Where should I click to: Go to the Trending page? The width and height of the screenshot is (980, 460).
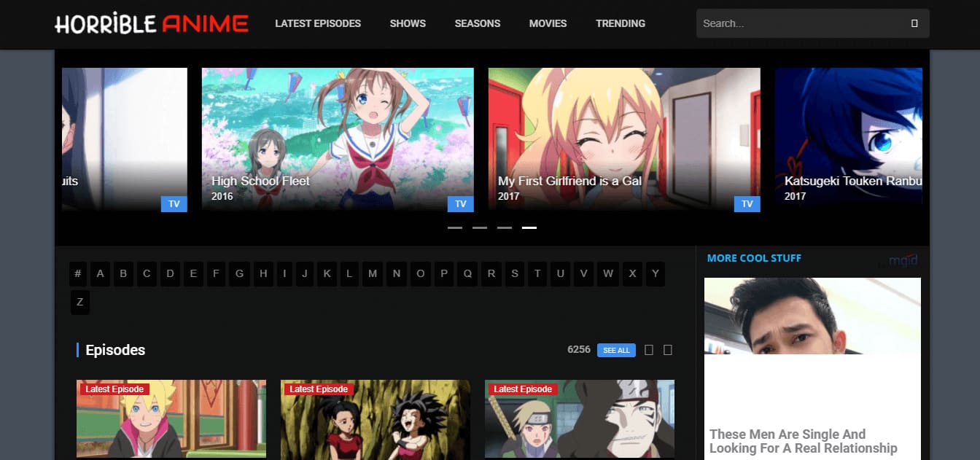click(621, 23)
